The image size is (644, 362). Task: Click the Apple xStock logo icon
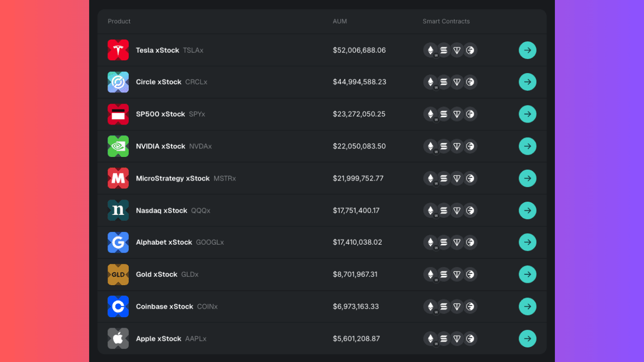[x=118, y=338]
